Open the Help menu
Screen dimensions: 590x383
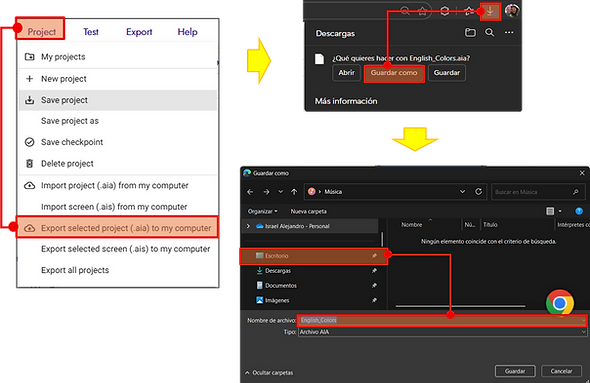point(187,32)
